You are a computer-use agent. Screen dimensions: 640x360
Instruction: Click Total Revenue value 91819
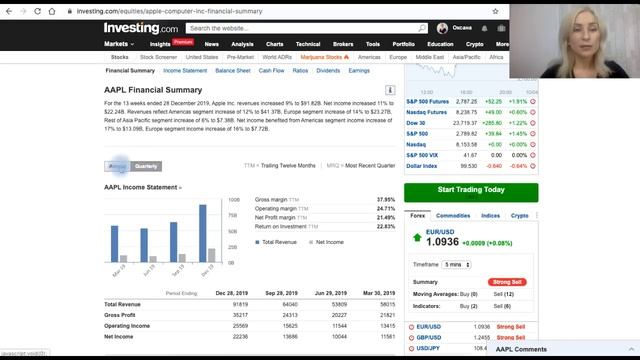(x=240, y=304)
